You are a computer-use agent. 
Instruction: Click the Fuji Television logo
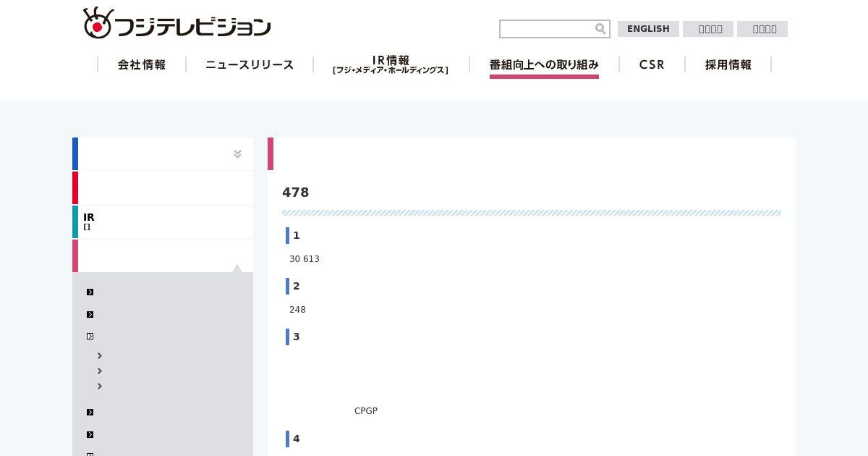[x=176, y=24]
